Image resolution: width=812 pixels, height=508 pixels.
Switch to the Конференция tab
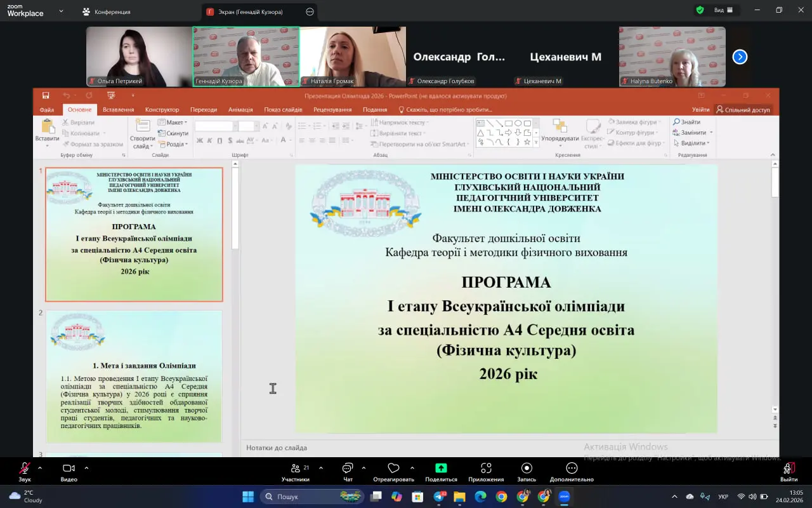click(107, 11)
